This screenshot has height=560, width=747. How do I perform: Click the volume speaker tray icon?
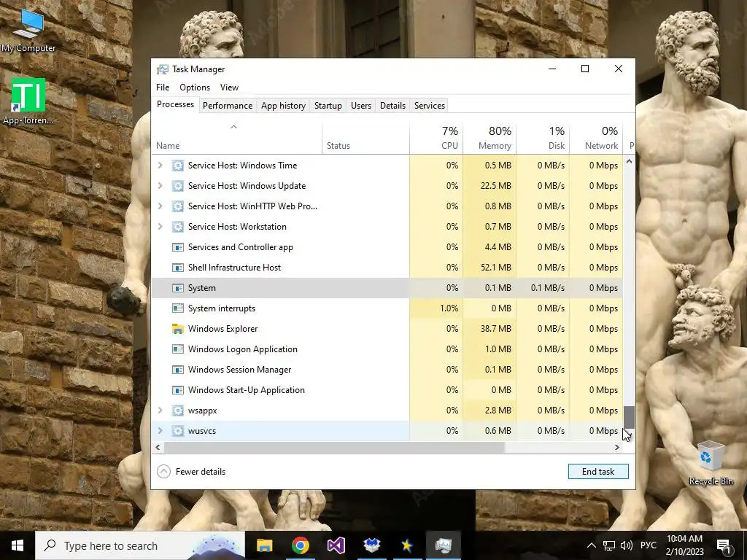[627, 545]
